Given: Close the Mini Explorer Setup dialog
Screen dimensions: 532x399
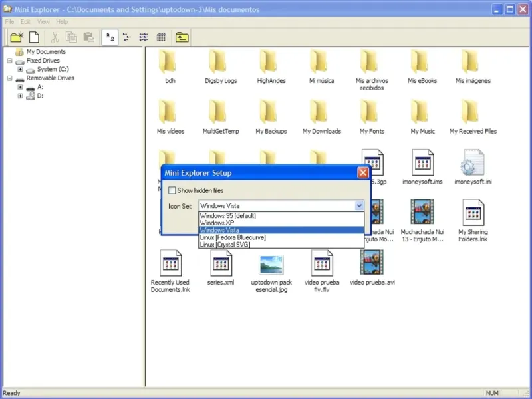Looking at the screenshot, I should 363,173.
